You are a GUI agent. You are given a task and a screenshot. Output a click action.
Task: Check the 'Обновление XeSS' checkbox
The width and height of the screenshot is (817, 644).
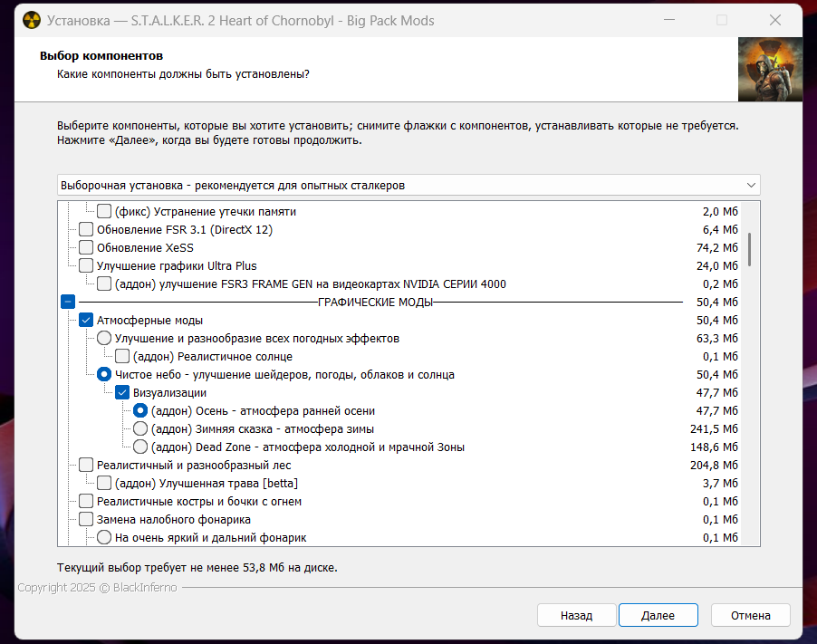[86, 248]
